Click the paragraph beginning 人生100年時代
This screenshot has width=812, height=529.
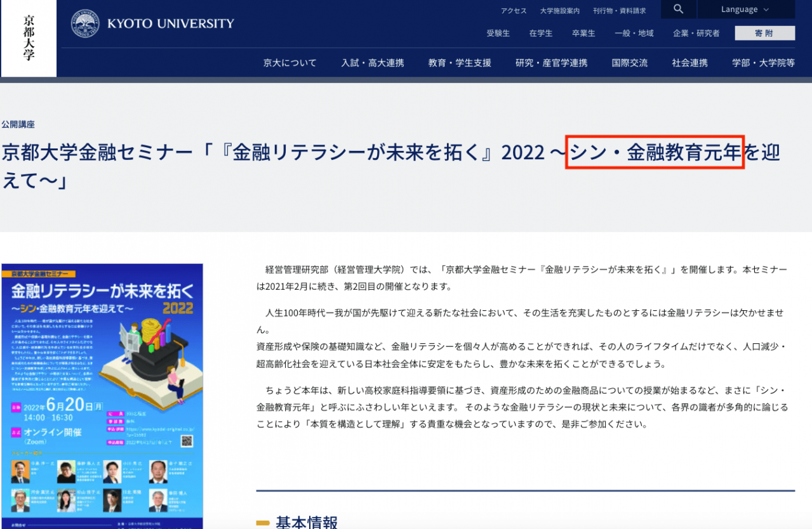pyautogui.click(x=522, y=339)
